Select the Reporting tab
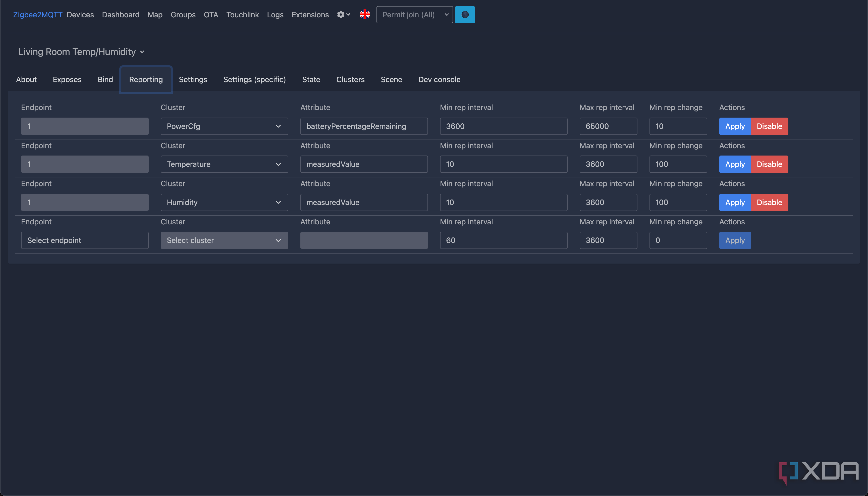868x496 pixels. pyautogui.click(x=146, y=79)
